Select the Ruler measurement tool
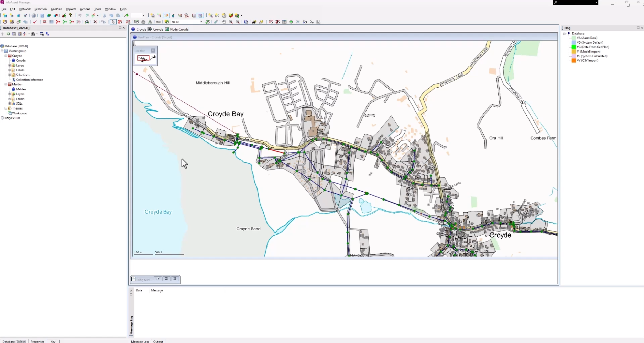The height and width of the screenshot is (343, 644). pos(158,22)
